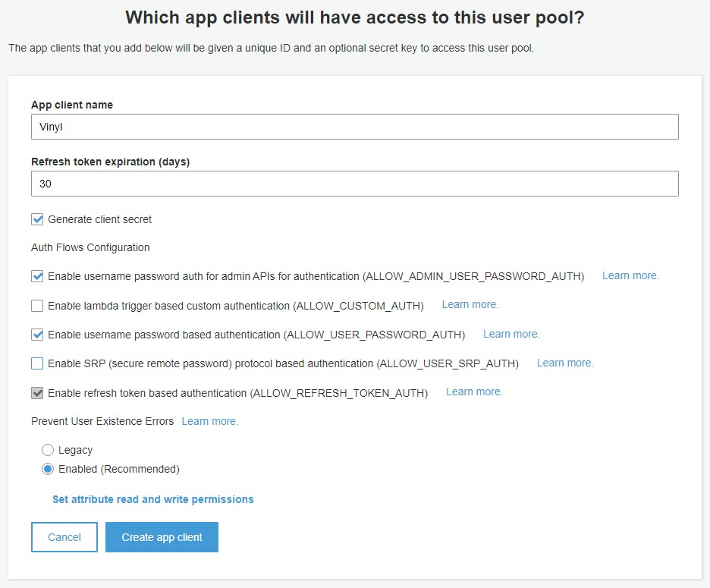The width and height of the screenshot is (710, 588).
Task: Open Learn more for ALLOW_USER_SRP_AUTH
Action: pyautogui.click(x=565, y=363)
